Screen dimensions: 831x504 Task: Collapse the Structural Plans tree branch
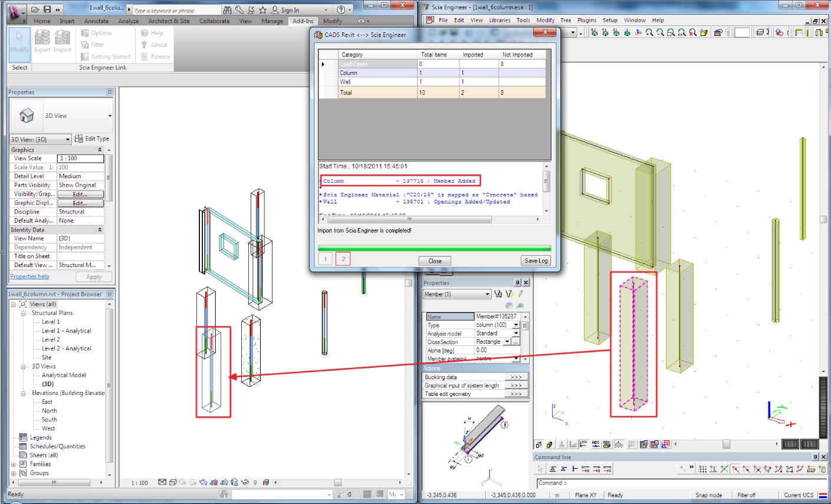click(22, 312)
